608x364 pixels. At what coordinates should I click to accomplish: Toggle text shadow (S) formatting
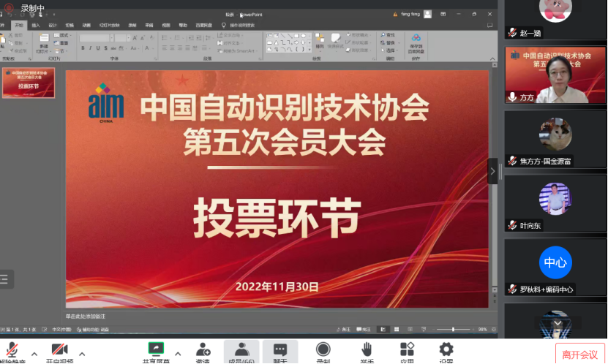click(105, 48)
